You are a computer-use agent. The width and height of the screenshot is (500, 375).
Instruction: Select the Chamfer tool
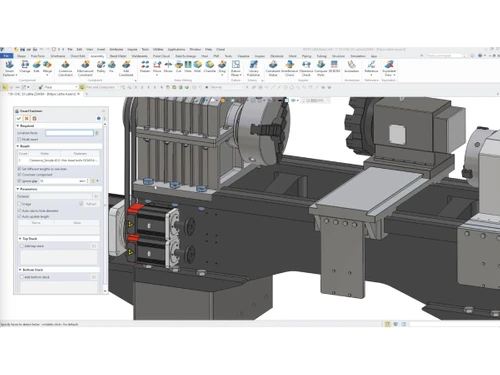pos(210,67)
